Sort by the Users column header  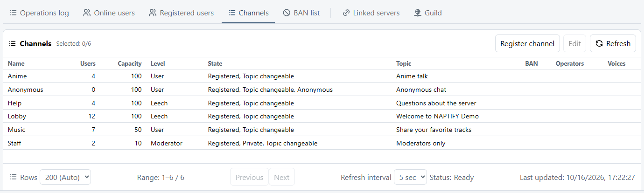click(x=88, y=63)
